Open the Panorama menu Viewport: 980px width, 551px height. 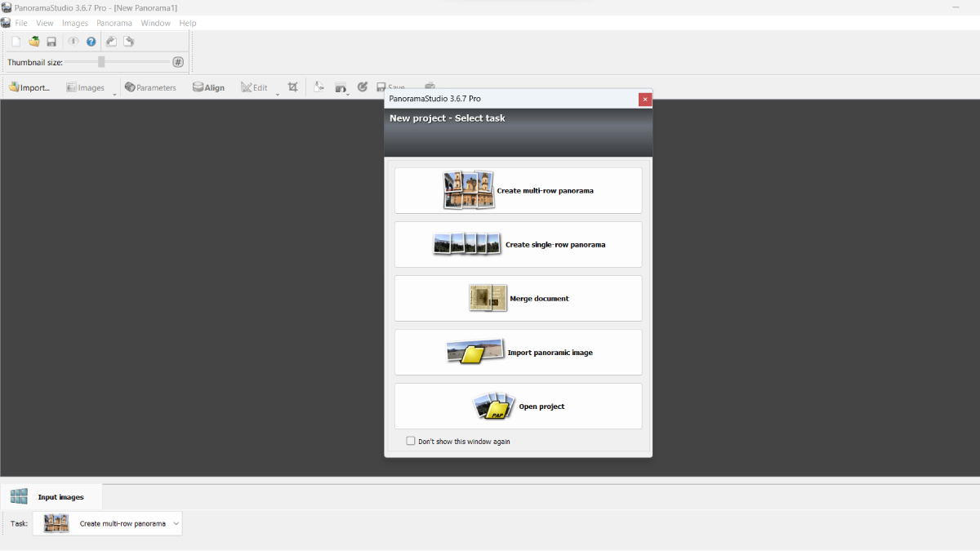pyautogui.click(x=114, y=24)
